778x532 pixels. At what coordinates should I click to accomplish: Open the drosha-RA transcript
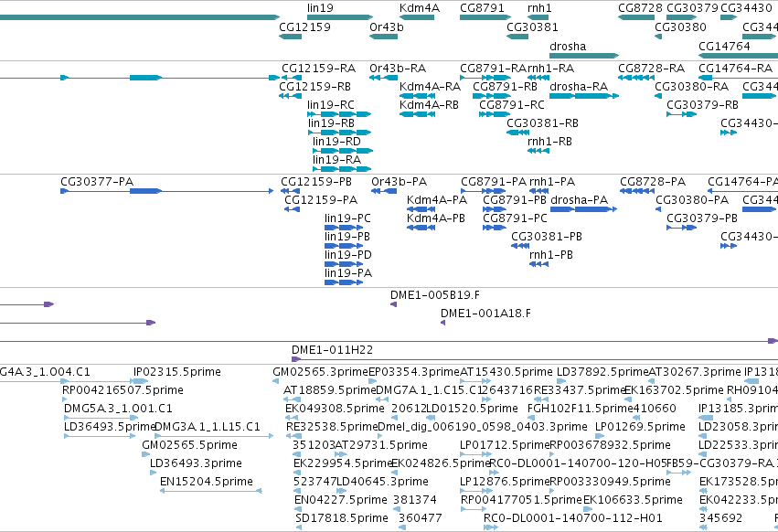point(584,96)
